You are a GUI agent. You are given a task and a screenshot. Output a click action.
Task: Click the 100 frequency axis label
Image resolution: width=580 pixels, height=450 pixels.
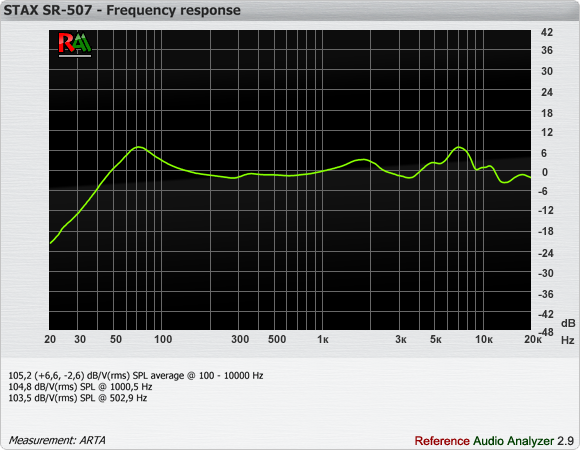pyautogui.click(x=163, y=339)
